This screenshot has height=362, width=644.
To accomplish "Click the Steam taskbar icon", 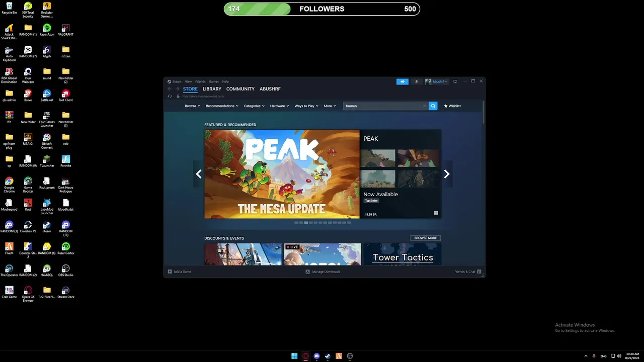I will 328,356.
